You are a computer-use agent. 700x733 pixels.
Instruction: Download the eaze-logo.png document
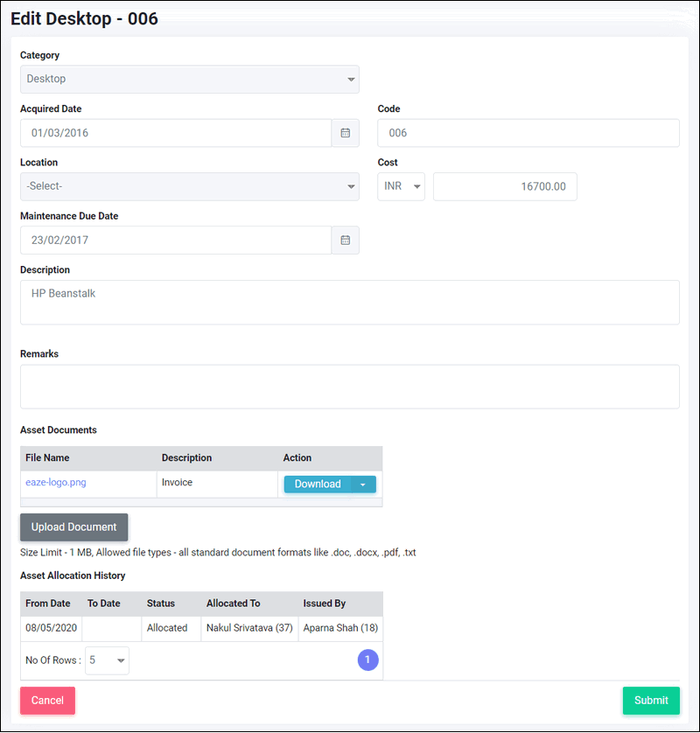pyautogui.click(x=318, y=485)
